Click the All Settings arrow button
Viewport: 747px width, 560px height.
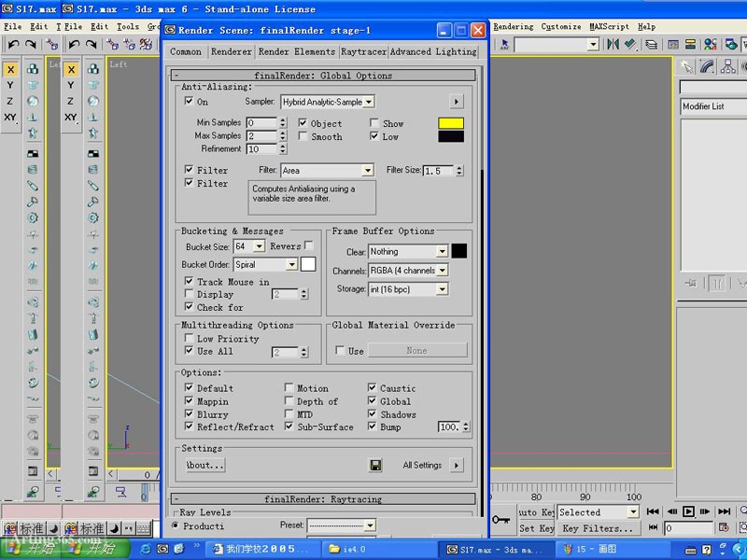pos(457,465)
